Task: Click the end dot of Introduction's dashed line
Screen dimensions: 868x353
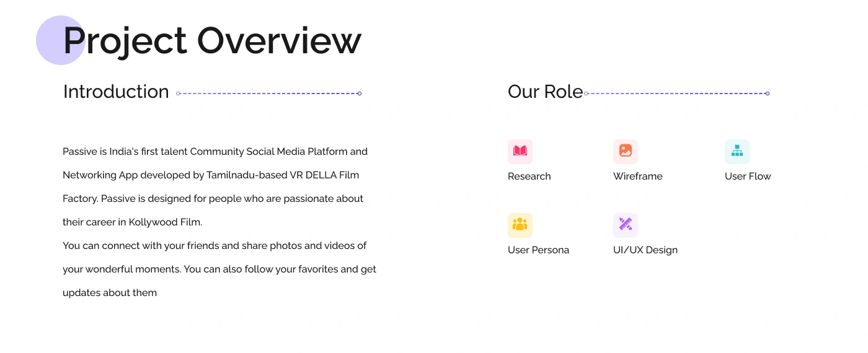Action: (360, 94)
